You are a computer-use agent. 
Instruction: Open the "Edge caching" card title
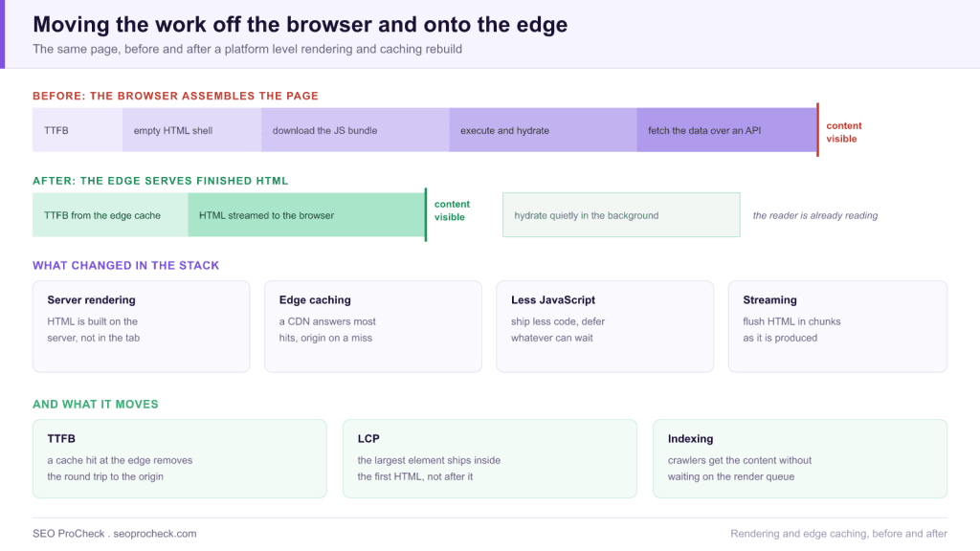(x=315, y=299)
